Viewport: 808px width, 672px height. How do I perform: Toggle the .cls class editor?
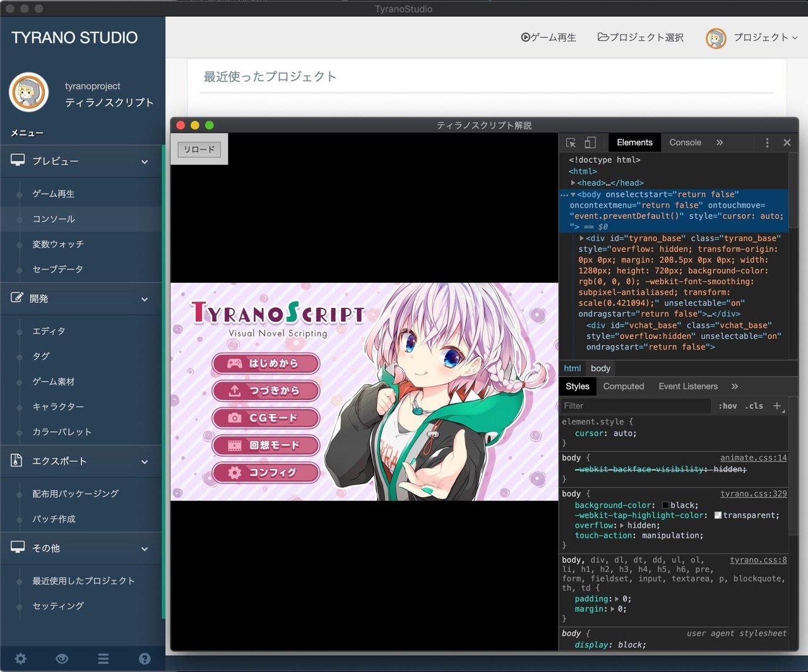754,406
